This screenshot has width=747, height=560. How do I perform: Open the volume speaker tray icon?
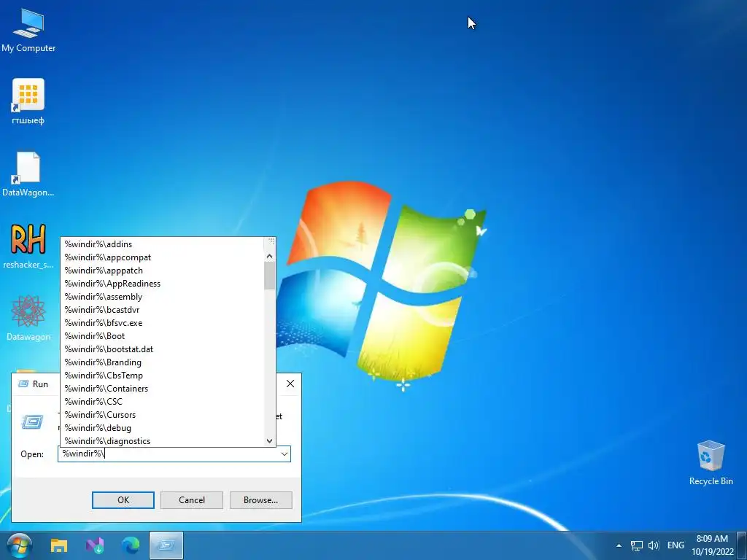654,545
